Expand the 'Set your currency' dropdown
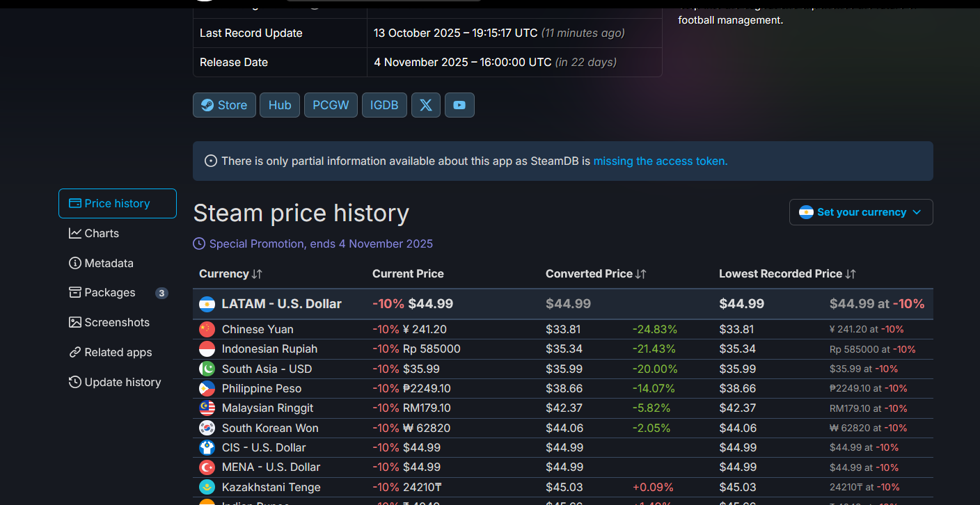This screenshot has height=505, width=980. coord(861,212)
